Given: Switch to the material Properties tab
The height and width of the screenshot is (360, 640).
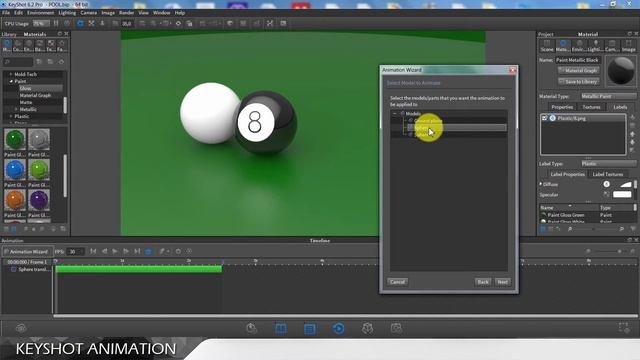Looking at the screenshot, I should [562, 107].
